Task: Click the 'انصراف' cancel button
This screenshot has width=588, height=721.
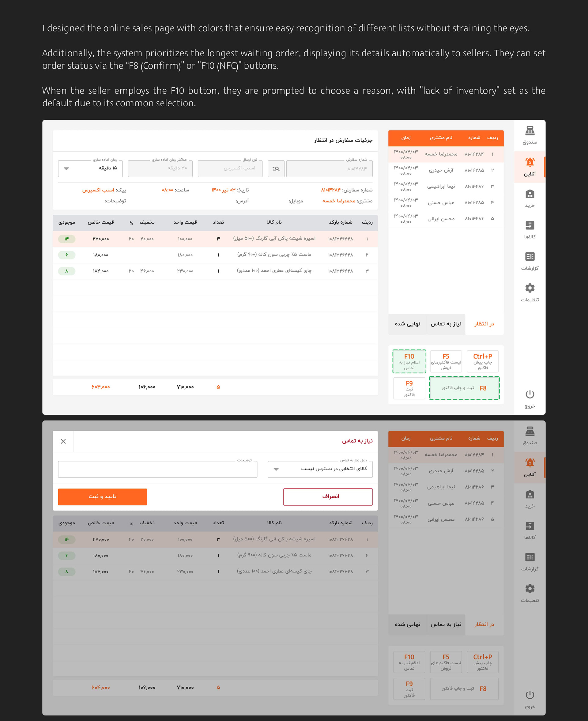Action: click(x=327, y=496)
